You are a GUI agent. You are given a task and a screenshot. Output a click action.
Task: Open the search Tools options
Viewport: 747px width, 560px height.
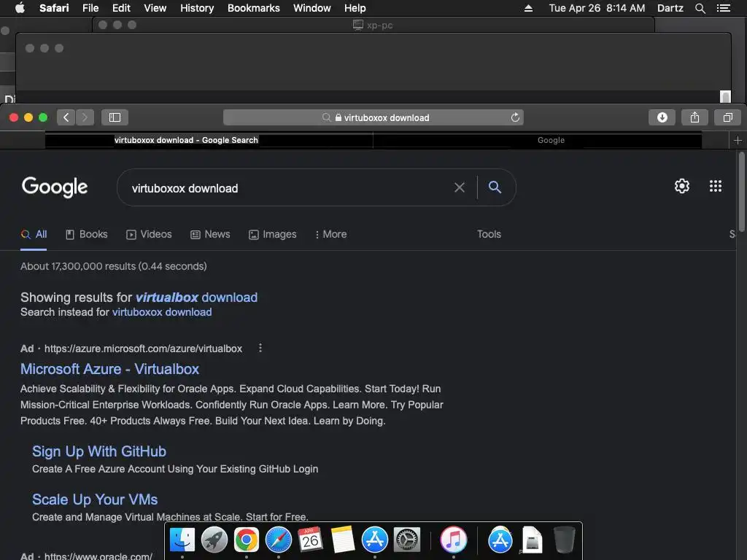click(489, 234)
